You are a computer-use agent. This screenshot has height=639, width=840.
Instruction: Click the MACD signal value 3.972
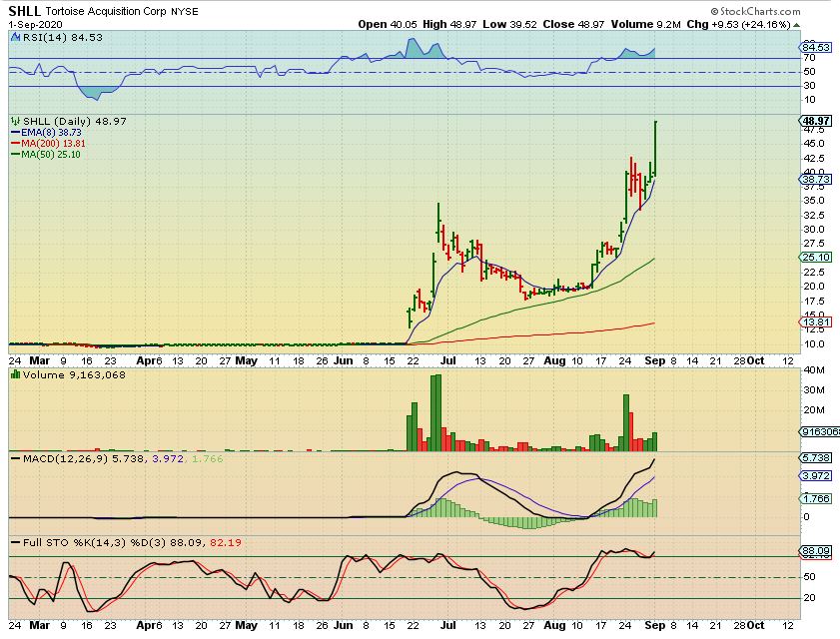[x=168, y=458]
